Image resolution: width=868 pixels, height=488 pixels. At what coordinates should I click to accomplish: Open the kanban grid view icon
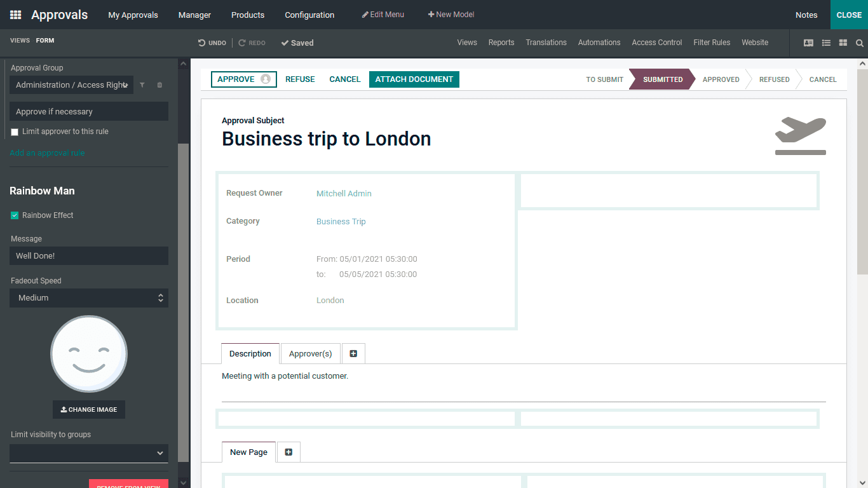843,43
